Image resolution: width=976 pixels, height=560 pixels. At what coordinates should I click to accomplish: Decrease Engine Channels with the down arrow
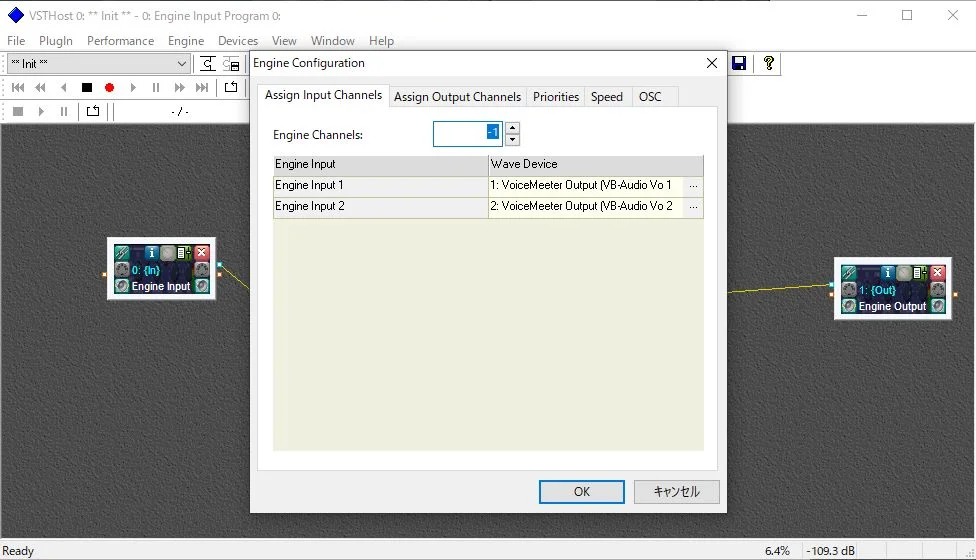[x=512, y=140]
